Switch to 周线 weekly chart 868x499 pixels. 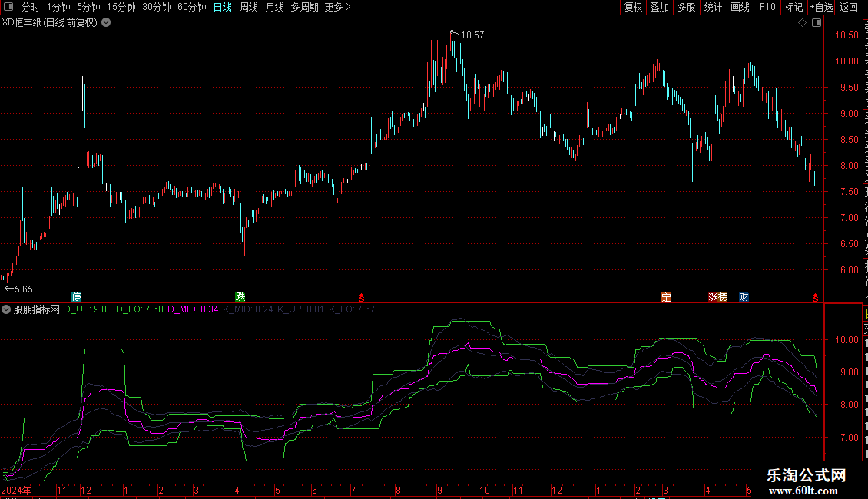[x=249, y=7]
